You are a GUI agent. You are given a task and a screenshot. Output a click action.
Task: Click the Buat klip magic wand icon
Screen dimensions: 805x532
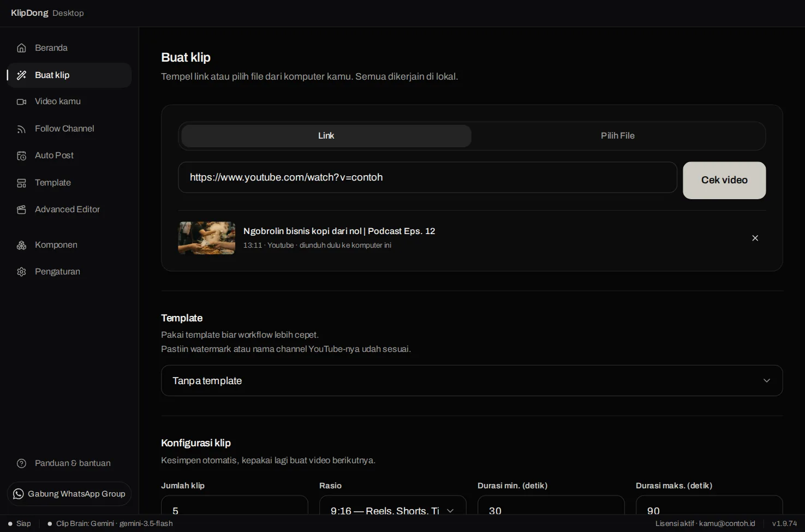[21, 75]
